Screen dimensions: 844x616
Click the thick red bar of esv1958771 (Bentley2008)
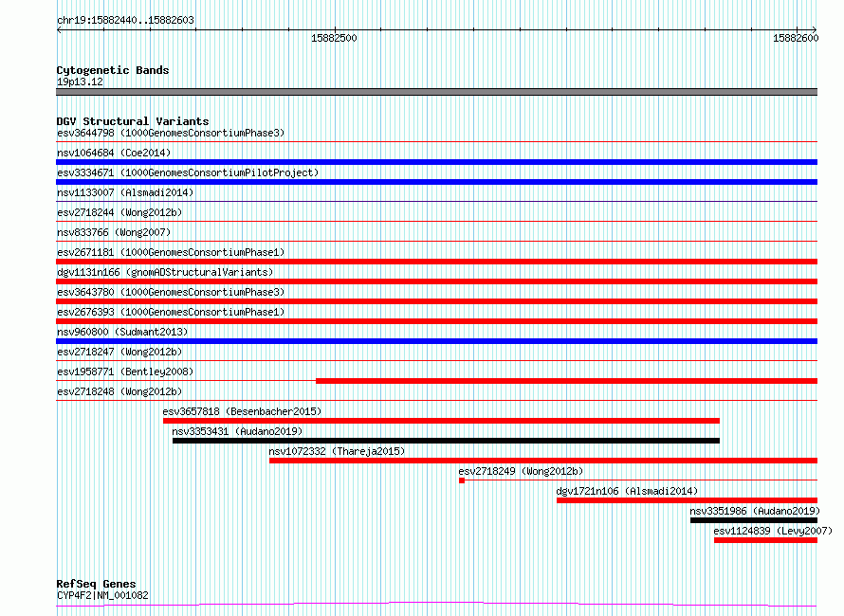tap(567, 381)
